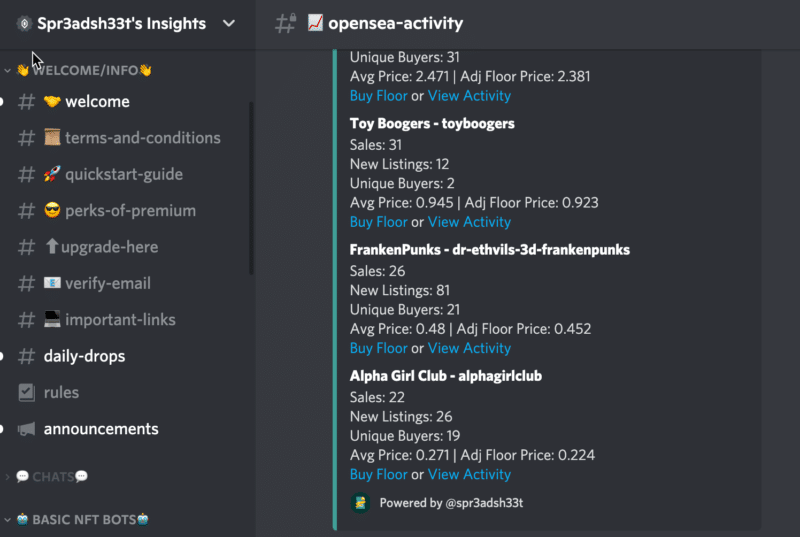Screen dimensions: 800x537
Task: Open View Activity link for FrankenPunks
Action: 469,348
